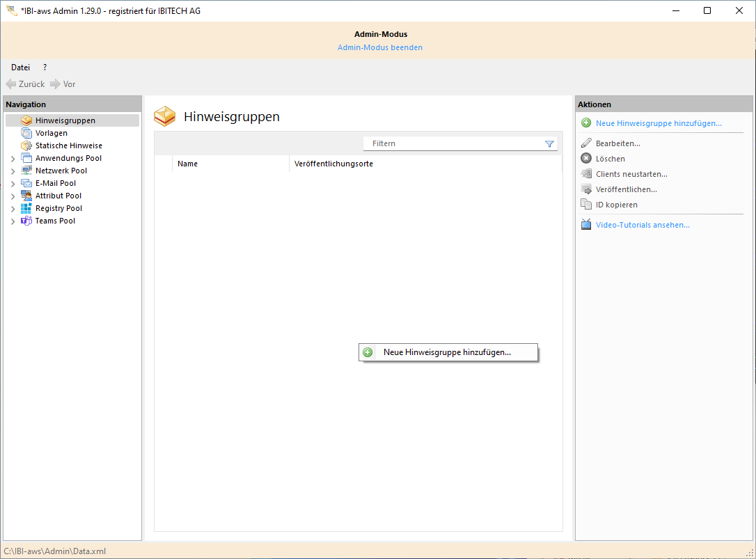Viewport: 756px width, 559px height.
Task: Expand the Anwendungs Pool tree node
Action: (x=13, y=159)
